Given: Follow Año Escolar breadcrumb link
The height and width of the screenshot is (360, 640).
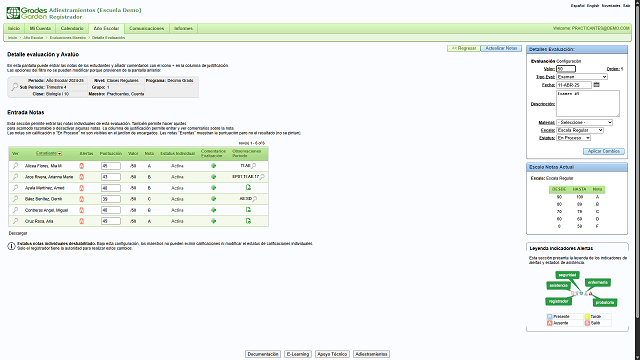Looking at the screenshot, I should [x=33, y=38].
